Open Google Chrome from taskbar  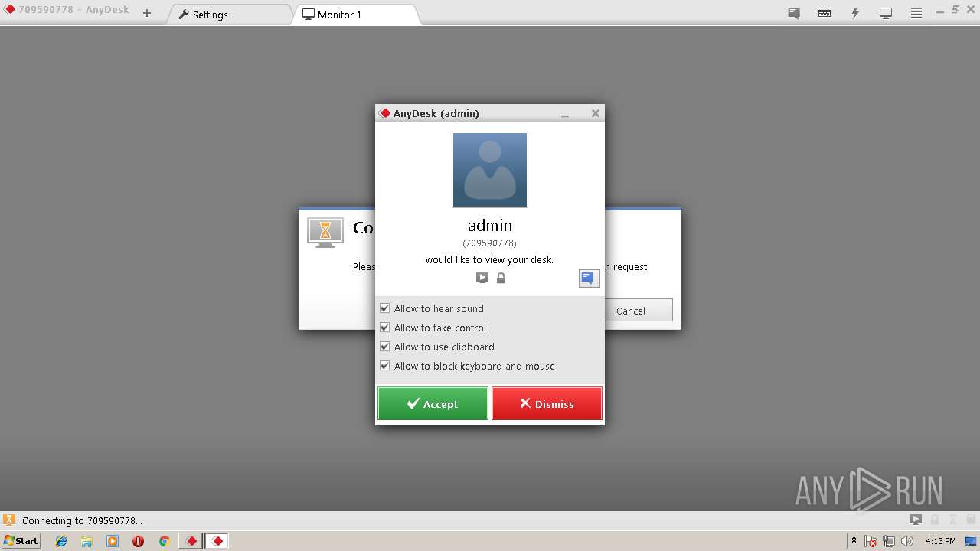[164, 541]
